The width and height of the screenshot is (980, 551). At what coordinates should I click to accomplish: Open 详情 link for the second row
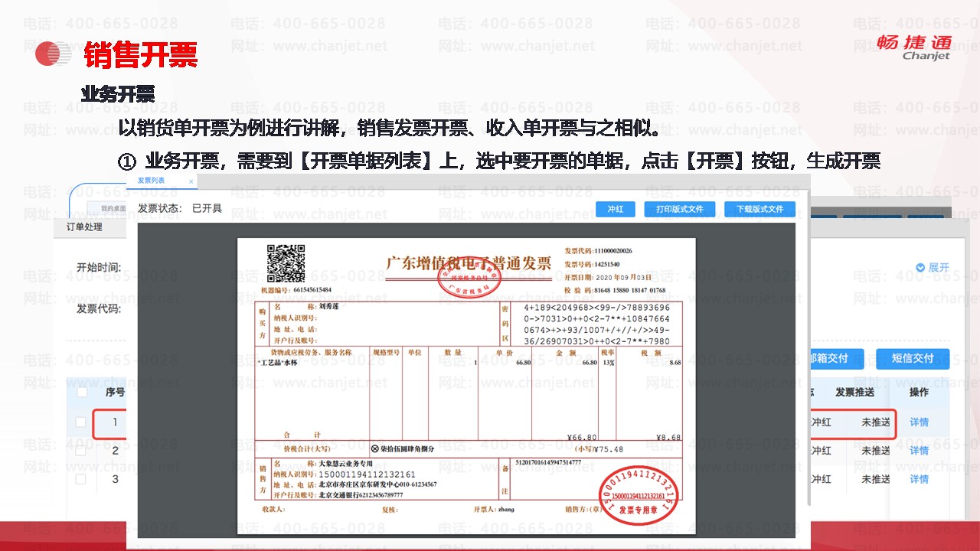pyautogui.click(x=919, y=451)
